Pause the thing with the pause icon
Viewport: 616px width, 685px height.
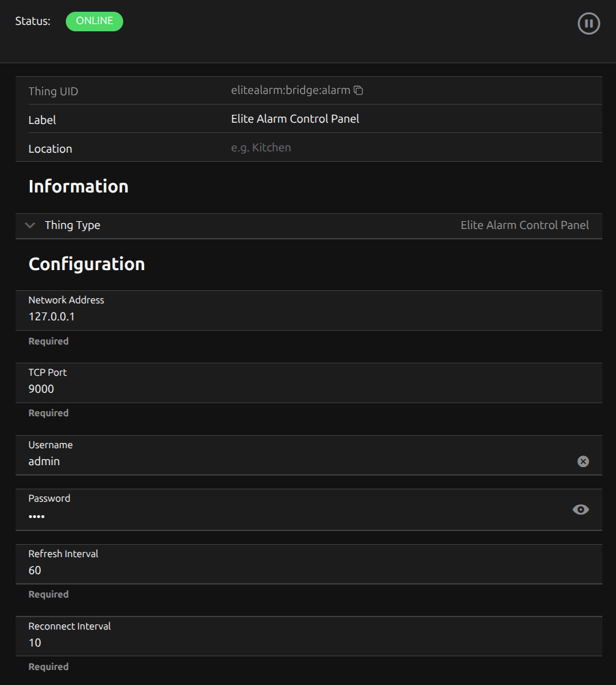(588, 24)
